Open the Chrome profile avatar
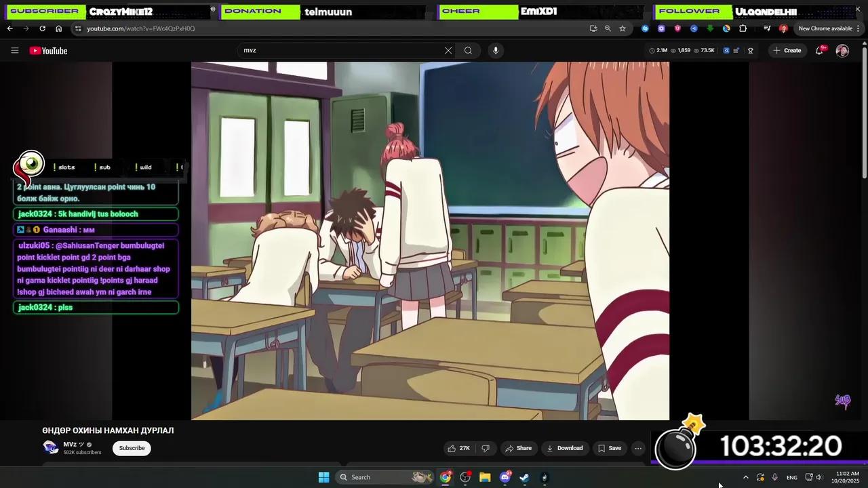The height and width of the screenshot is (488, 868). click(783, 28)
